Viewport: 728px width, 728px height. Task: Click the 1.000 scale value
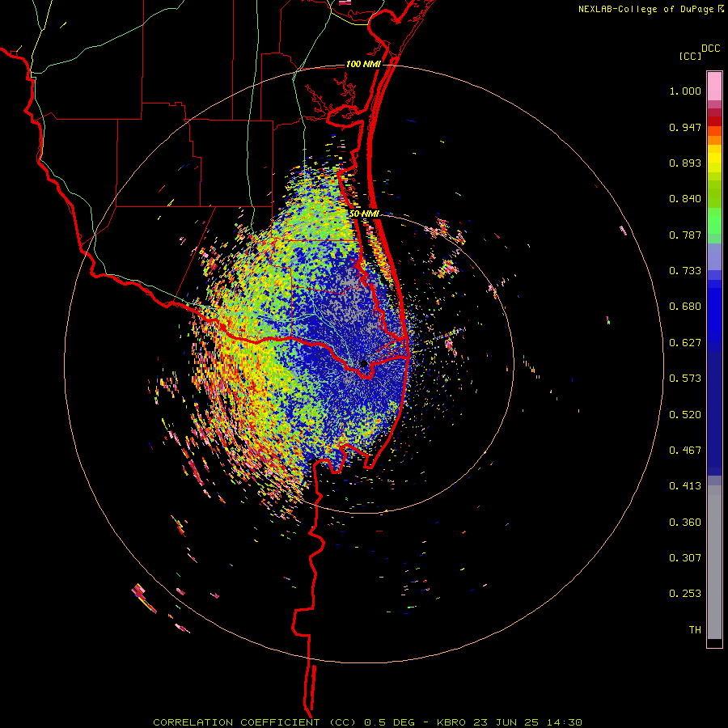pyautogui.click(x=685, y=91)
